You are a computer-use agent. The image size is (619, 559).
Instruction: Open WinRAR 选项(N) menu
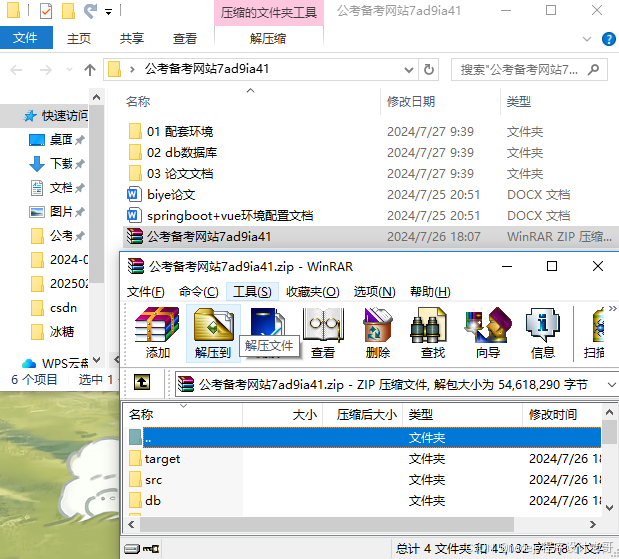pyautogui.click(x=374, y=292)
